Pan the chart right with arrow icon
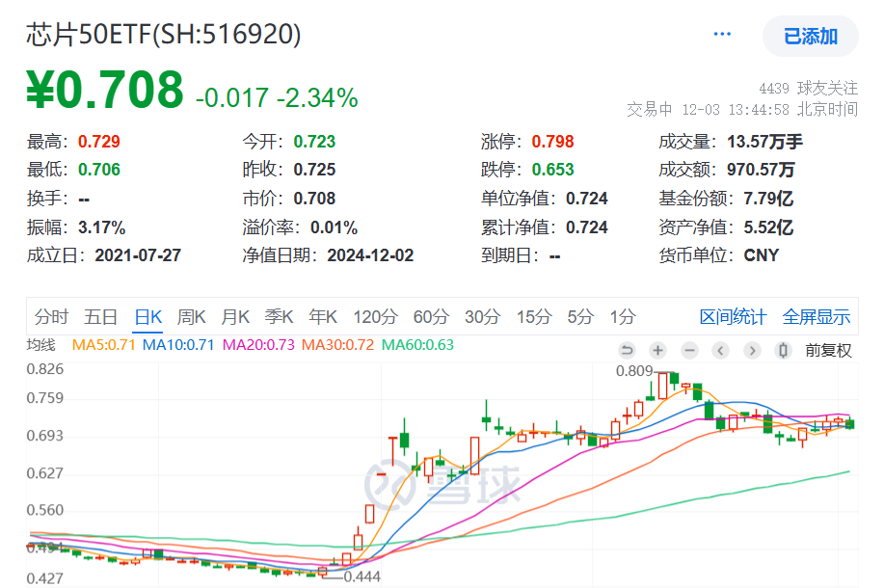The width and height of the screenshot is (884, 588). coord(751,350)
